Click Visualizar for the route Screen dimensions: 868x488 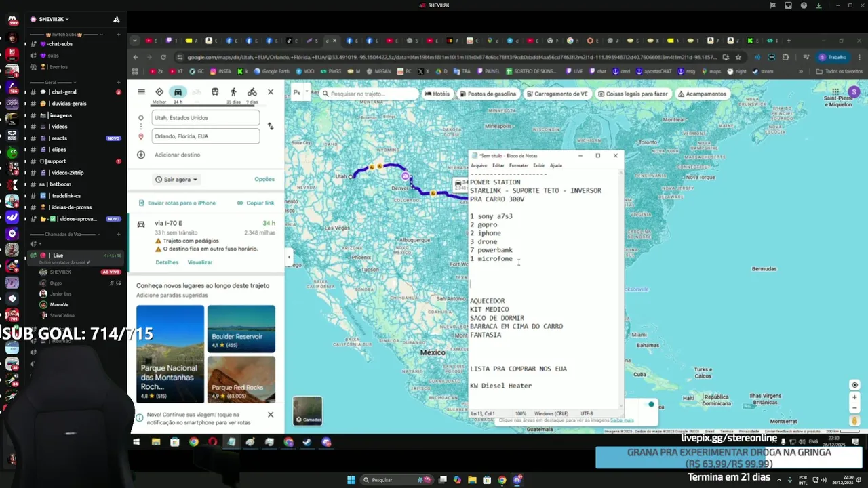point(200,262)
